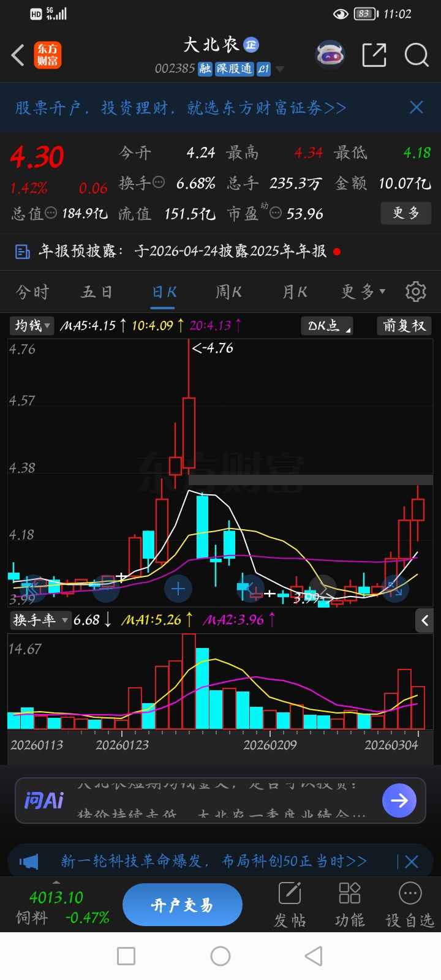Tap the 开户交易 button

(183, 905)
